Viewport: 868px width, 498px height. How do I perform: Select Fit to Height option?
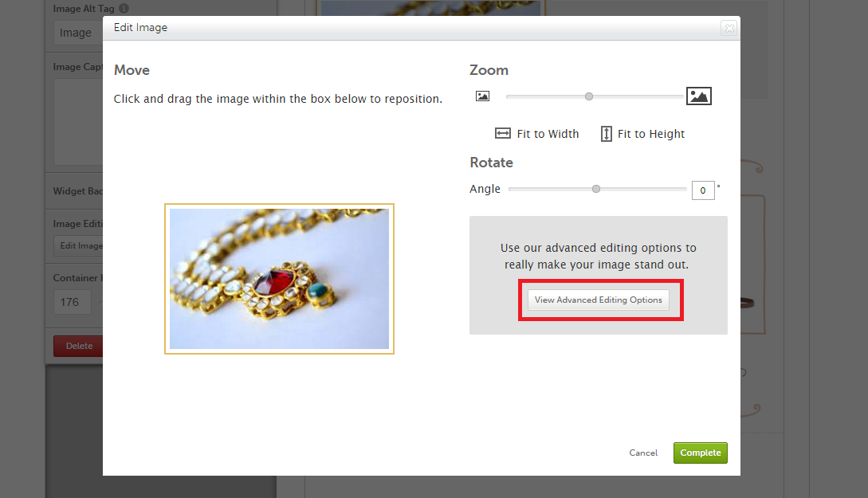pos(642,134)
